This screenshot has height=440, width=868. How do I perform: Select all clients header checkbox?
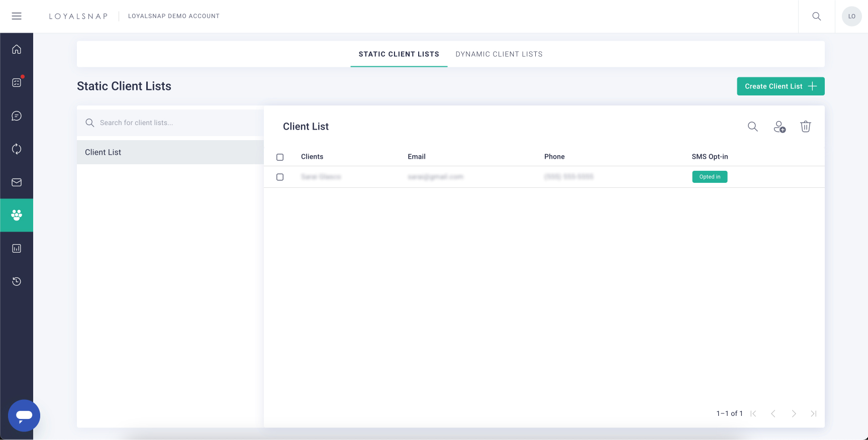[280, 157]
